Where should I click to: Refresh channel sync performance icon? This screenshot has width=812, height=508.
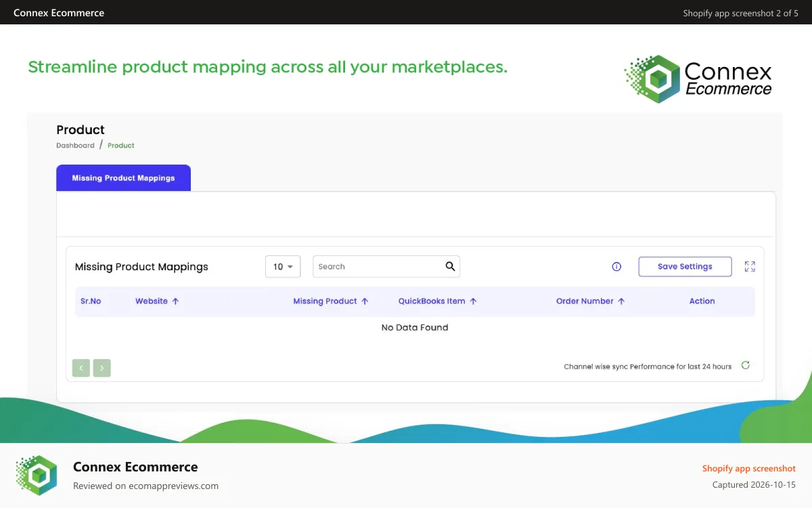point(746,366)
